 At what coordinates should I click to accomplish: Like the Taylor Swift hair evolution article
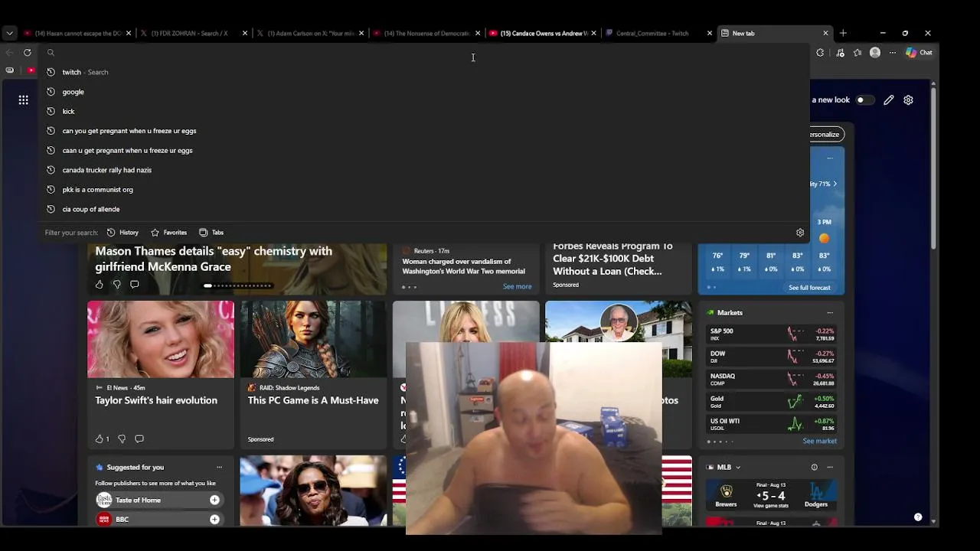tap(101, 439)
